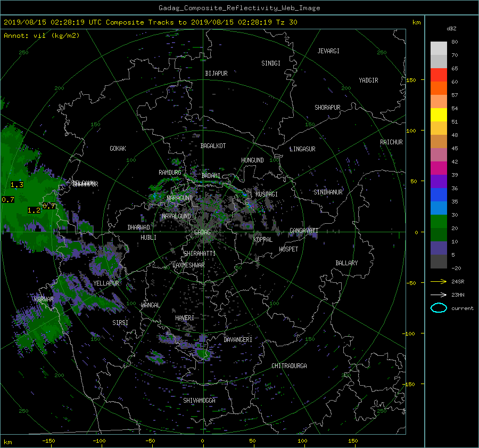Click the RAICHUR city label
This screenshot has width=479, height=448.
[x=391, y=142]
